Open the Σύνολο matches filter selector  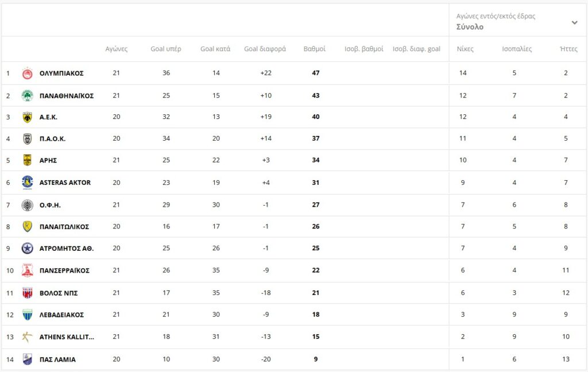470,27
